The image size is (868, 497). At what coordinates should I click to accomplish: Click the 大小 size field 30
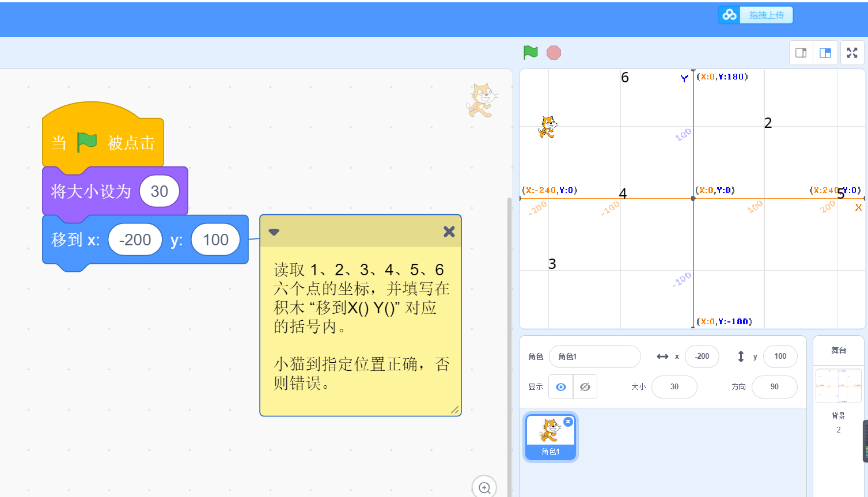pyautogui.click(x=674, y=387)
